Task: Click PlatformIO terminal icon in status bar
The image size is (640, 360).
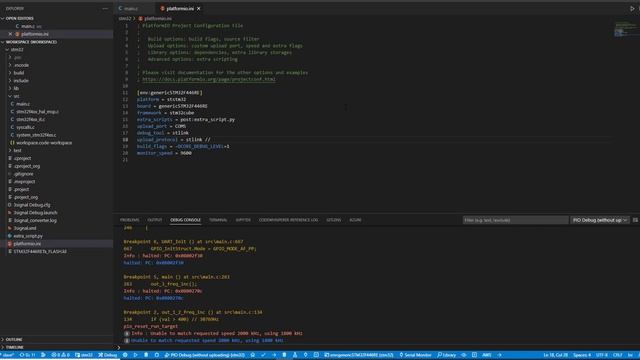Action: (x=316, y=355)
